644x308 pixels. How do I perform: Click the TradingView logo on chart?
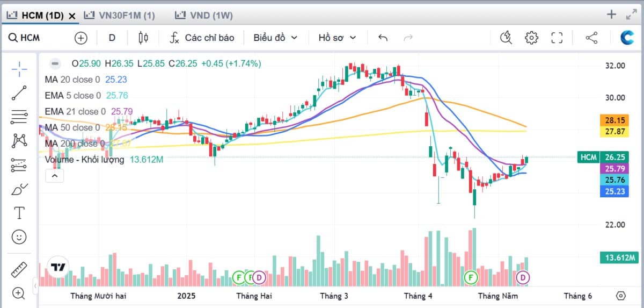click(57, 267)
